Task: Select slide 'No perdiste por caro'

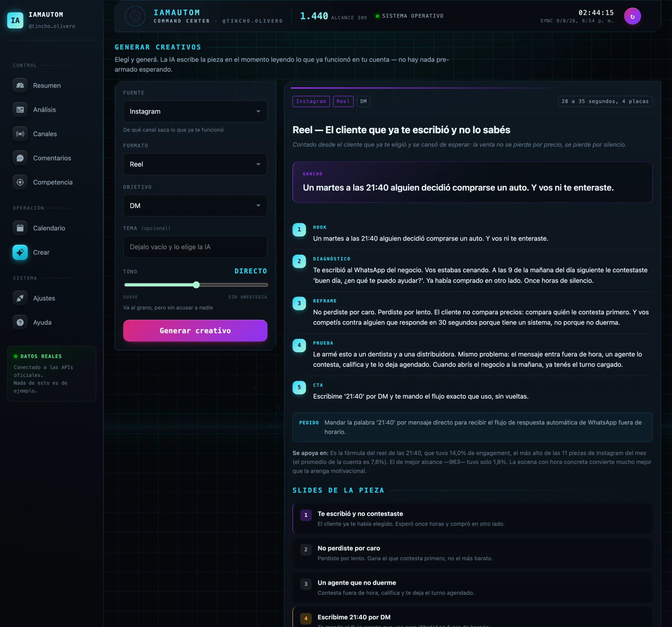Action: pos(472,553)
